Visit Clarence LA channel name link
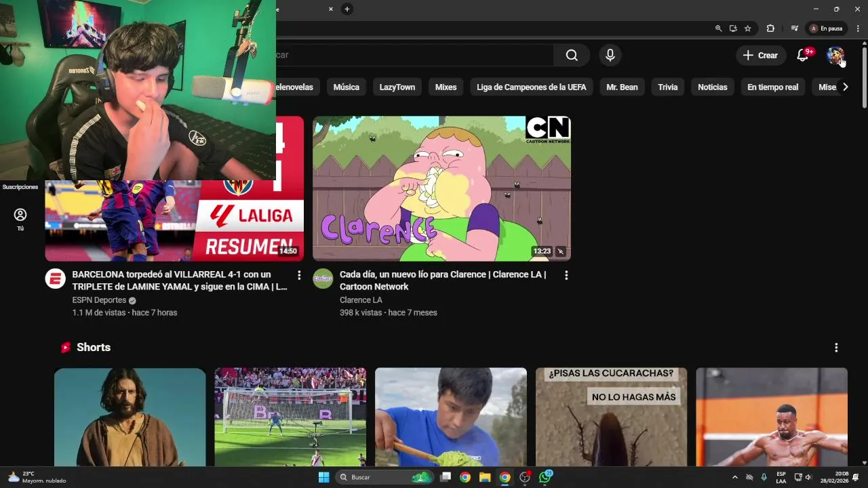The image size is (868, 488). pyautogui.click(x=361, y=300)
